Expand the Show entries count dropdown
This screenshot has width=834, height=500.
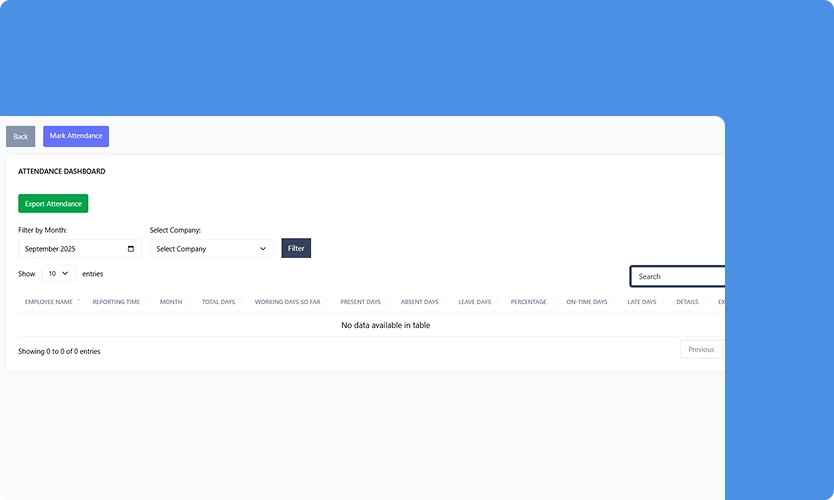pos(58,273)
